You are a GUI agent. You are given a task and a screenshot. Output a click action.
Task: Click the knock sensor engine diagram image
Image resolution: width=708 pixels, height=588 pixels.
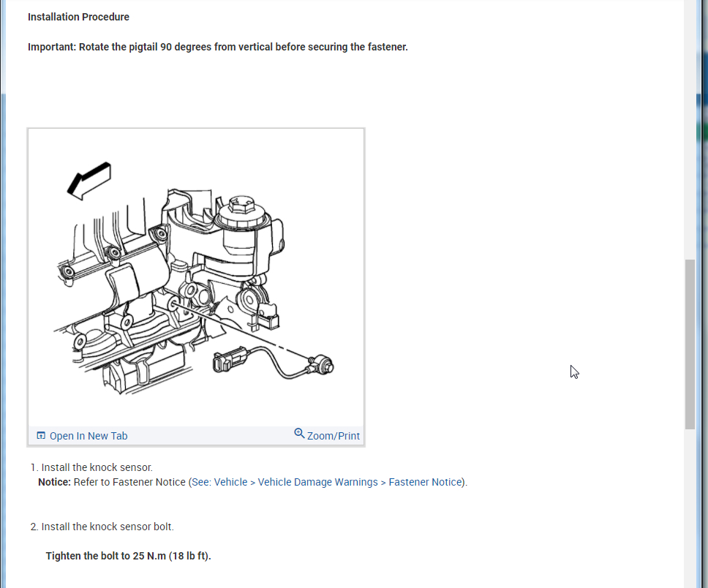click(x=196, y=277)
